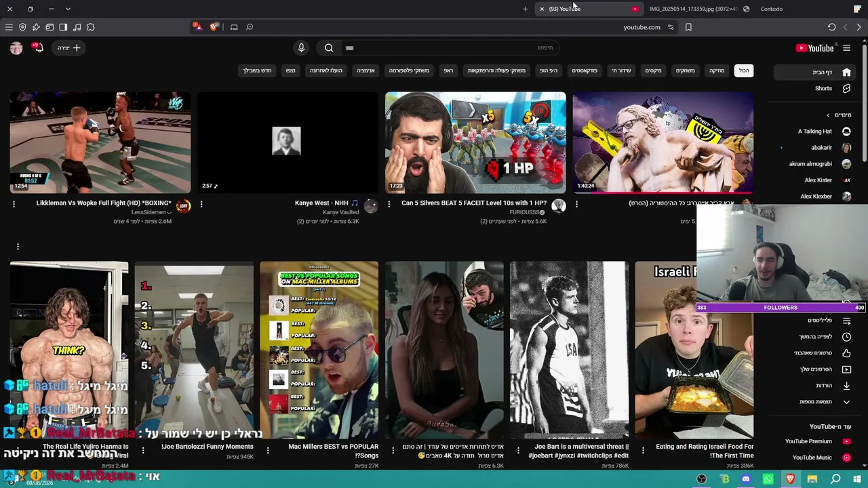Open לצפייה בהמשך watch later
Viewport: 868px width, 488px height.
(x=816, y=337)
